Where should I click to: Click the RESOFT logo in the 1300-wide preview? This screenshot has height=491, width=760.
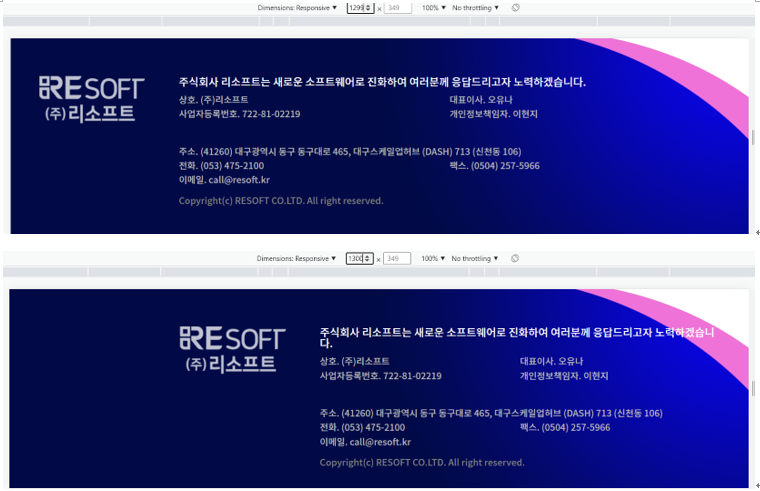pyautogui.click(x=233, y=349)
